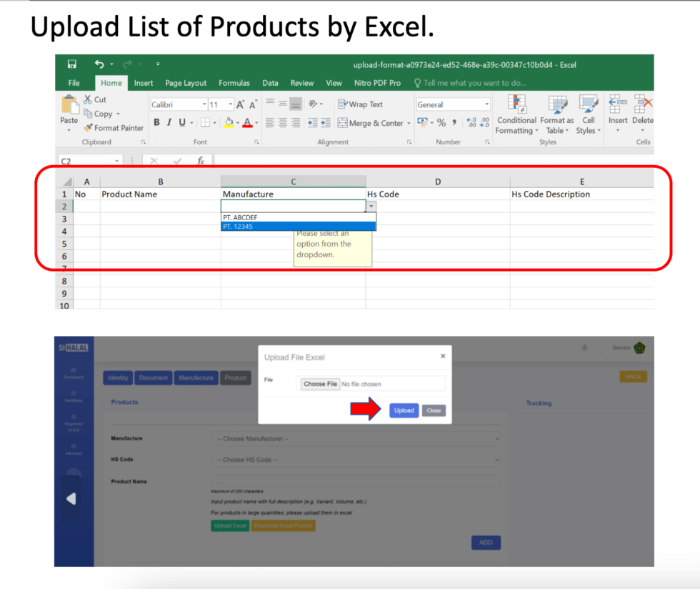
Task: Click Decrease Indent icon
Action: 313,122
